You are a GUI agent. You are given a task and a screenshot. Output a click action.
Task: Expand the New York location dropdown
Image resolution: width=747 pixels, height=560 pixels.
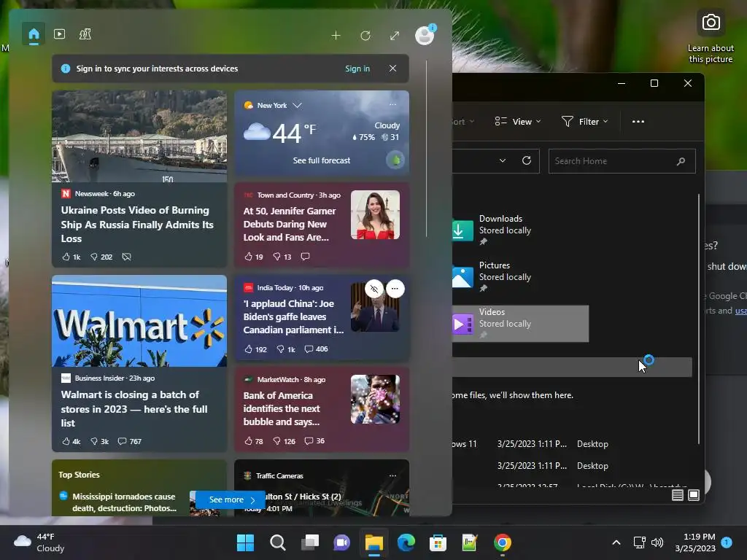click(x=298, y=105)
